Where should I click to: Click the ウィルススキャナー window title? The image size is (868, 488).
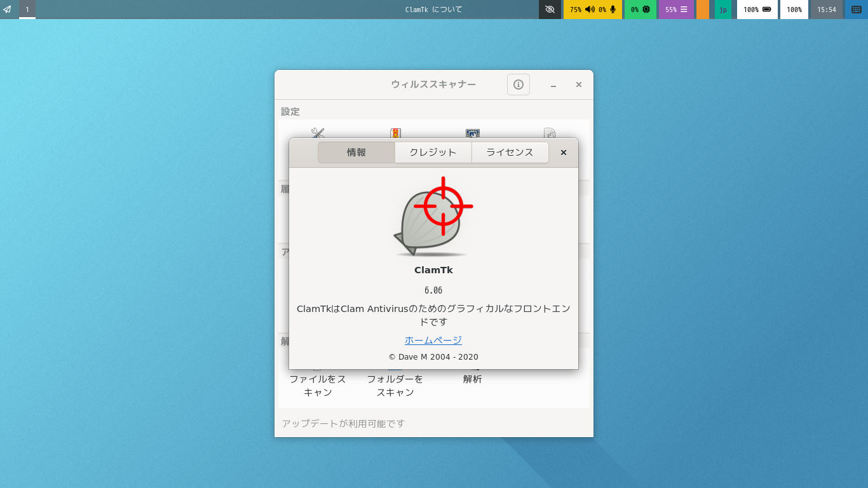tap(433, 85)
